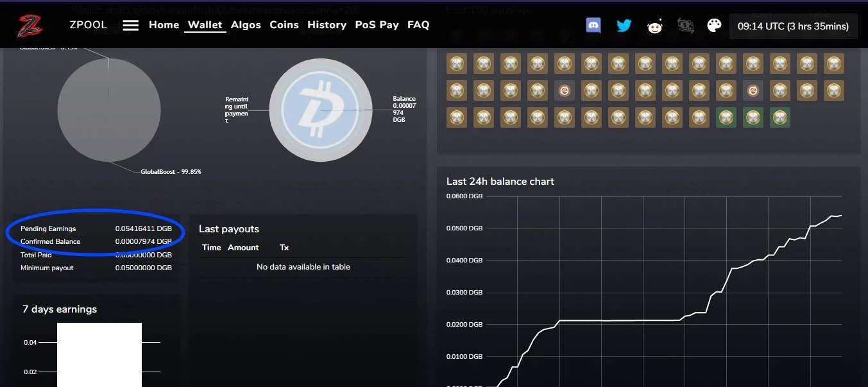Click last coin icon in top earnings row
This screenshot has width=868, height=387.
(x=833, y=64)
